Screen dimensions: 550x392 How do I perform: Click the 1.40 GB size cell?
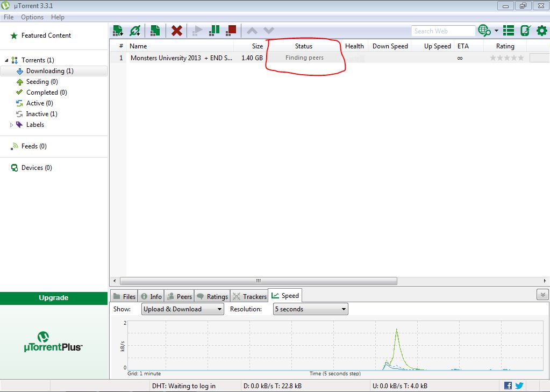pos(252,58)
